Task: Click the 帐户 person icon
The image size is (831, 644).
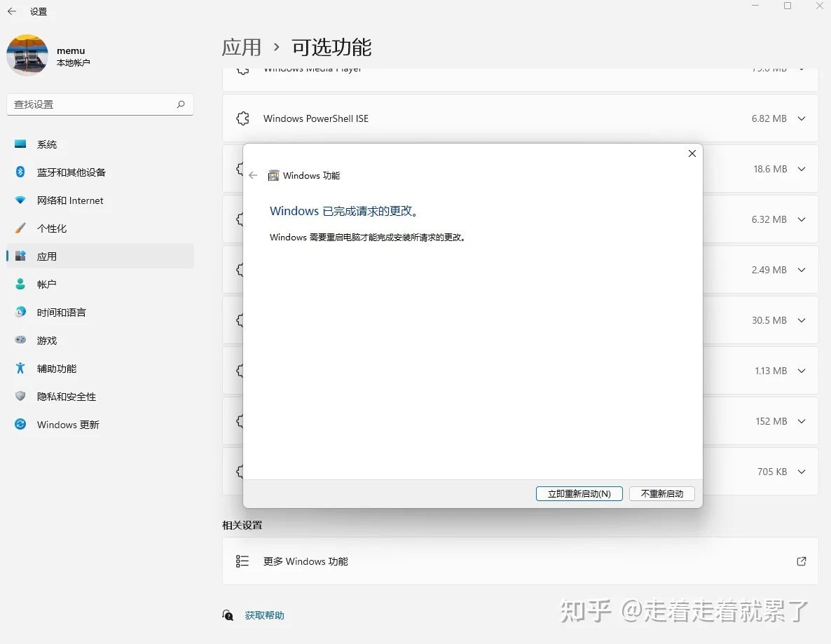Action: click(20, 284)
